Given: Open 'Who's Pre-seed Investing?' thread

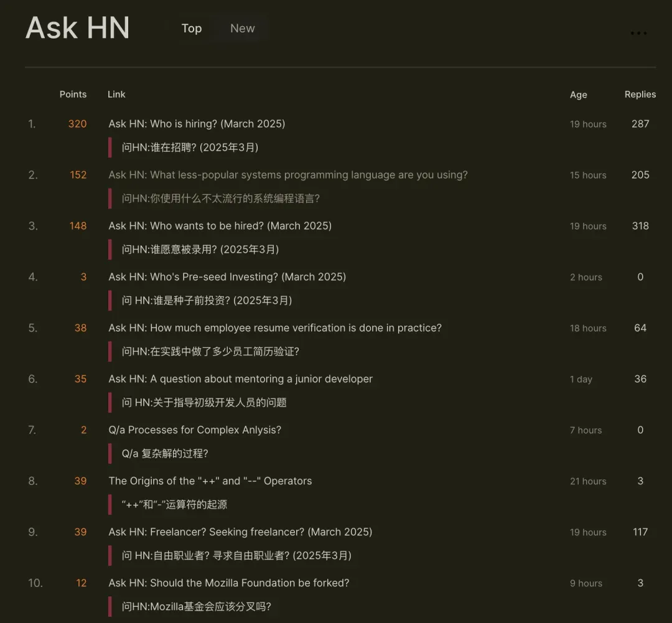Looking at the screenshot, I should pos(227,277).
